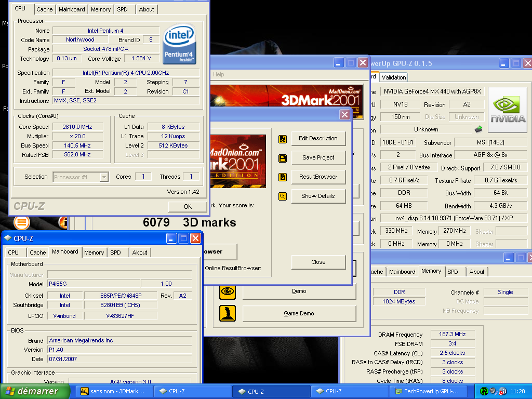Click the GPU-Z BIOS chip icon

[478, 129]
